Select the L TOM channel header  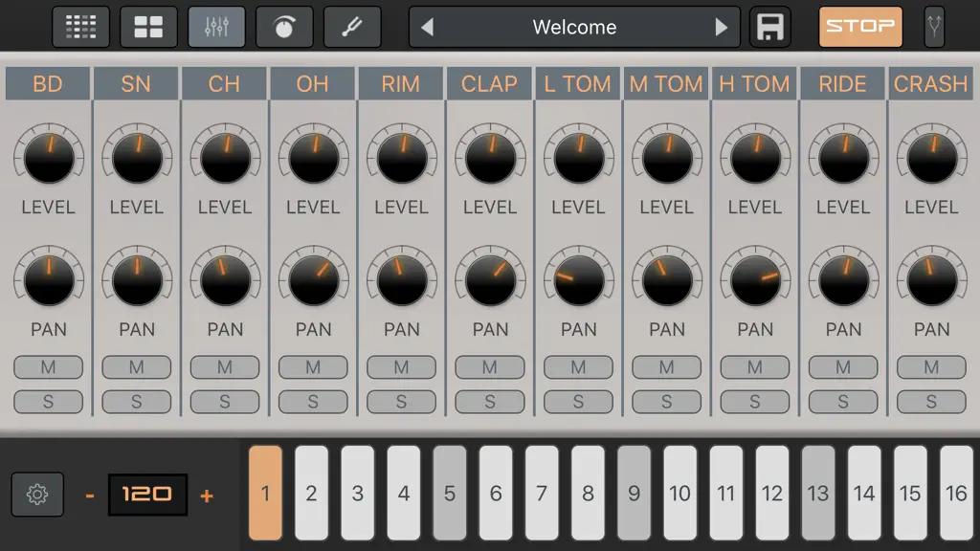(577, 84)
